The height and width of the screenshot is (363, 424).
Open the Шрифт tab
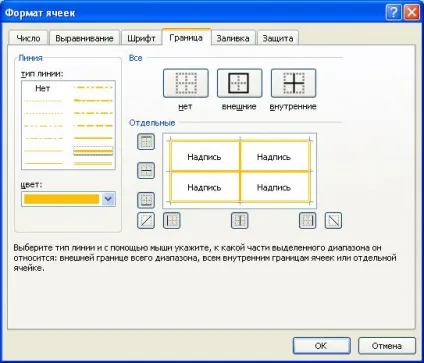(x=141, y=38)
